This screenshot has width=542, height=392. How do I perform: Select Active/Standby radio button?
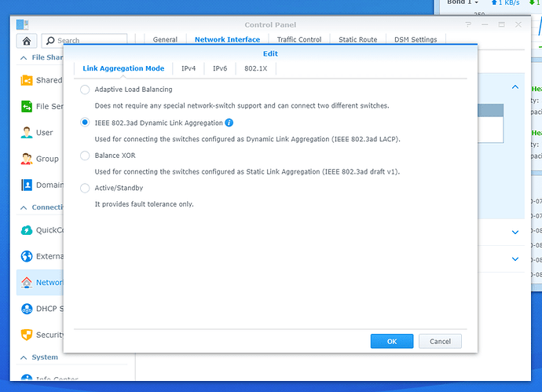(x=85, y=188)
